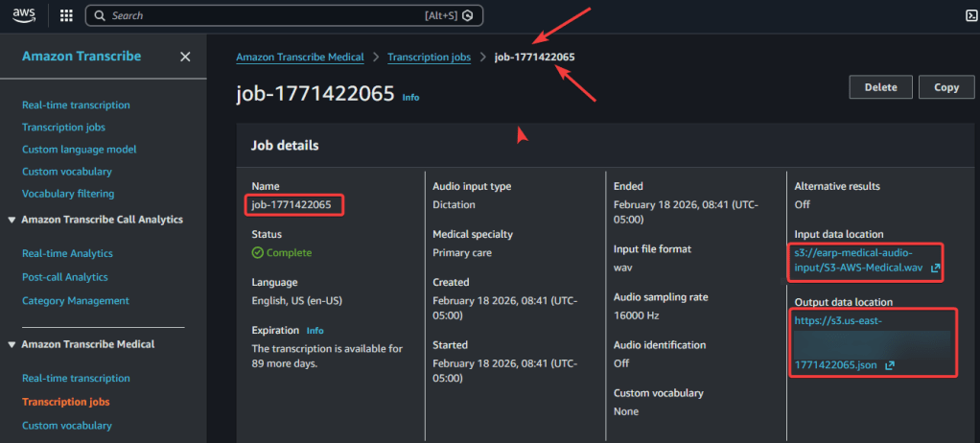Select Vocabulary filtering in sidebar
The image size is (980, 443).
click(x=68, y=194)
